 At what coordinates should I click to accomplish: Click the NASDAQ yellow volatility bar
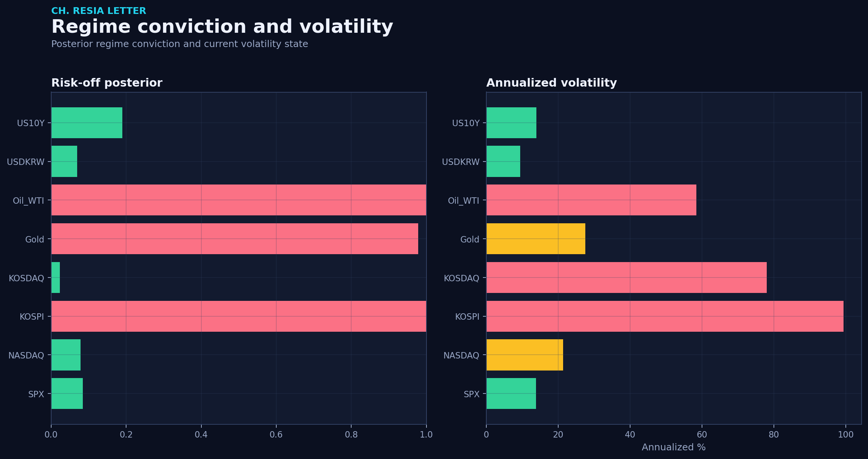tap(525, 355)
